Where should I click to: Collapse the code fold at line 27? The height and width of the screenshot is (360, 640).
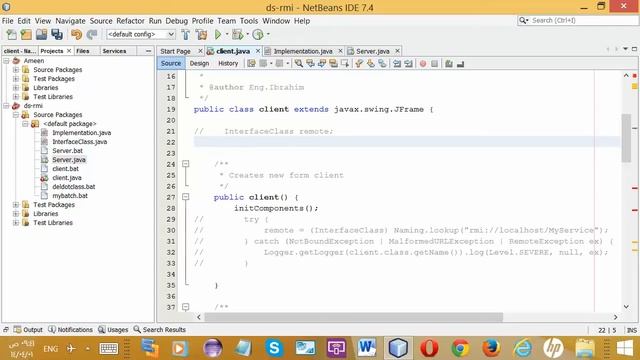[186, 197]
